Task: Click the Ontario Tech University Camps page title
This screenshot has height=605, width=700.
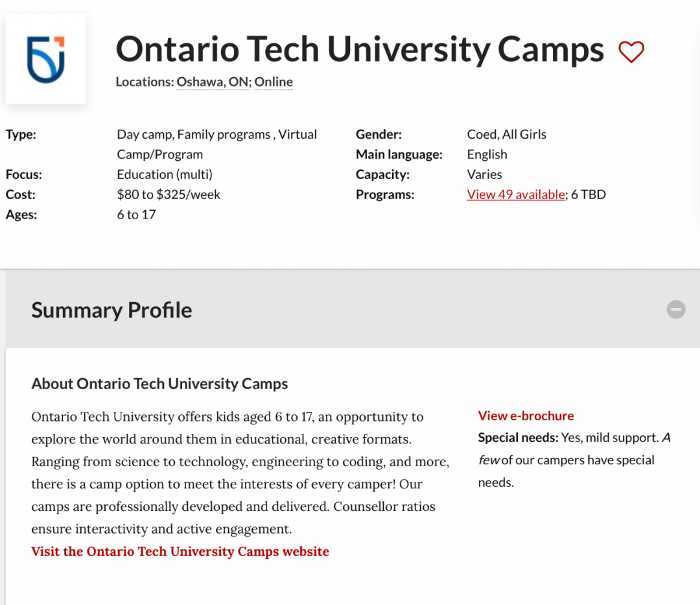Action: (359, 49)
